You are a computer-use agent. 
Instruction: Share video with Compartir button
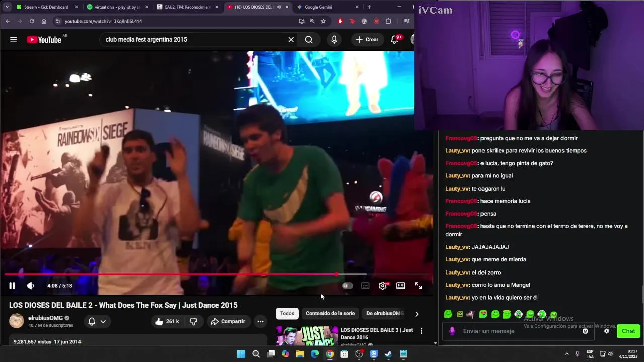click(228, 322)
